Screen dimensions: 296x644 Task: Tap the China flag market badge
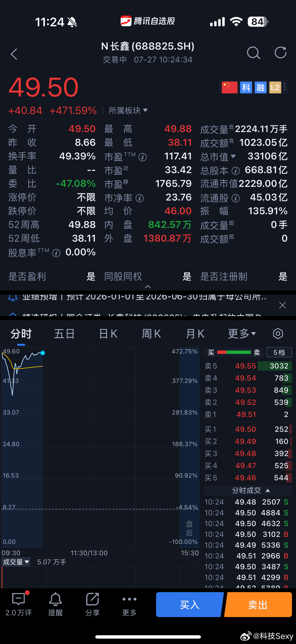pos(229,88)
